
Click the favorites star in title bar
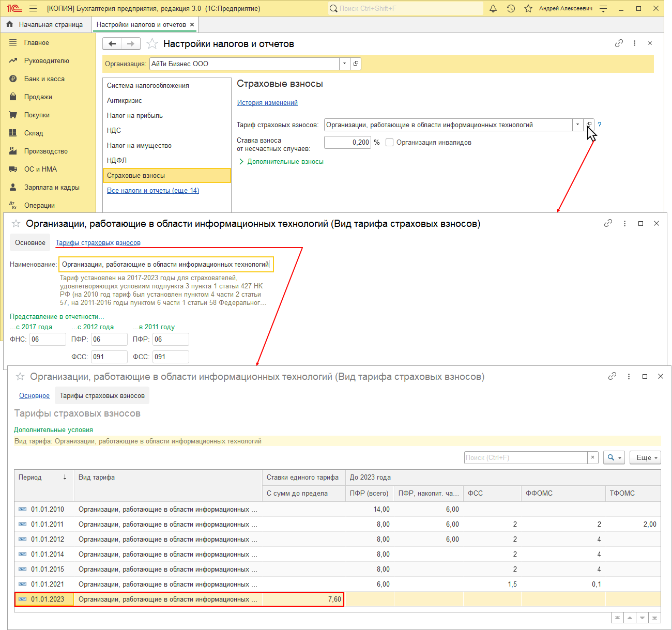pyautogui.click(x=528, y=9)
